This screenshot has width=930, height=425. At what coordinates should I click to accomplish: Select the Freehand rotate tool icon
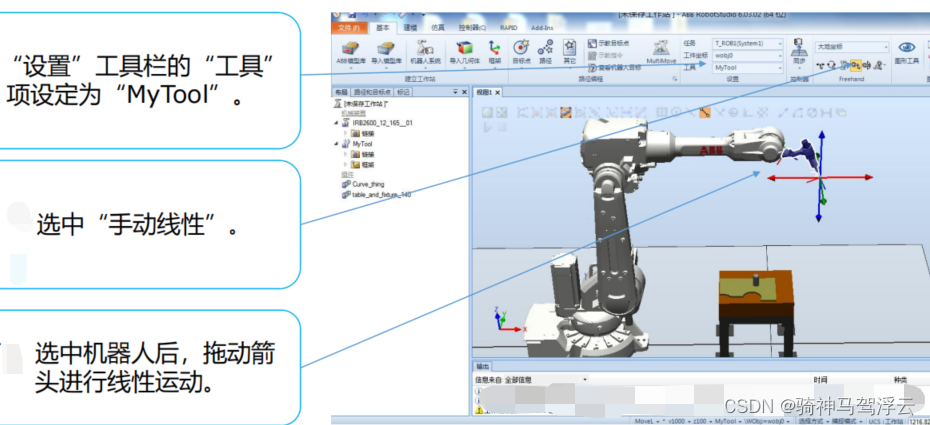click(x=832, y=65)
